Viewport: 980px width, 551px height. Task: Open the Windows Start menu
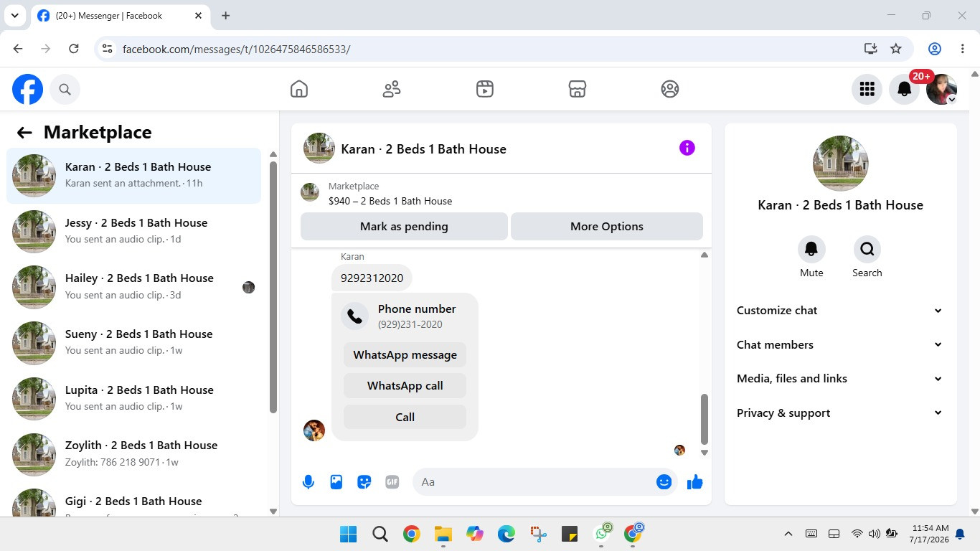[x=348, y=534]
